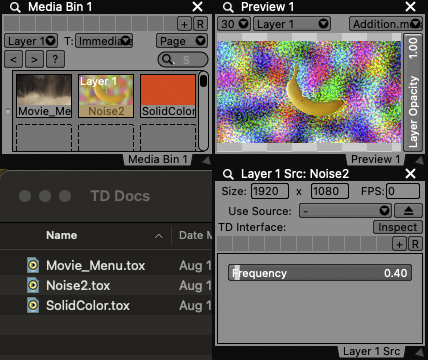Click the Name column header in TD Docs

[x=62, y=235]
